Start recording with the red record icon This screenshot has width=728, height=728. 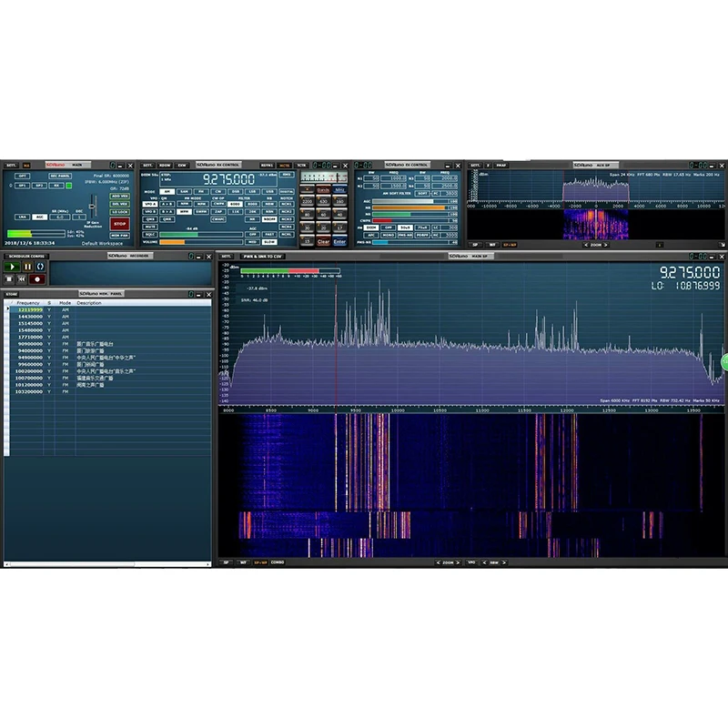[x=37, y=279]
